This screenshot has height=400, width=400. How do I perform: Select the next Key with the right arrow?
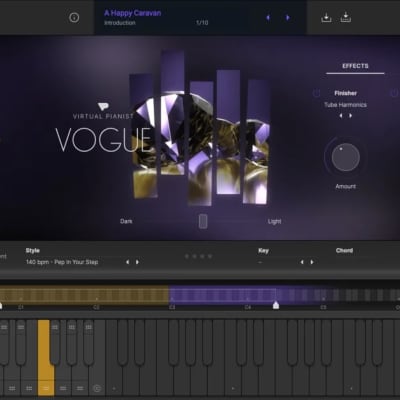(x=312, y=262)
